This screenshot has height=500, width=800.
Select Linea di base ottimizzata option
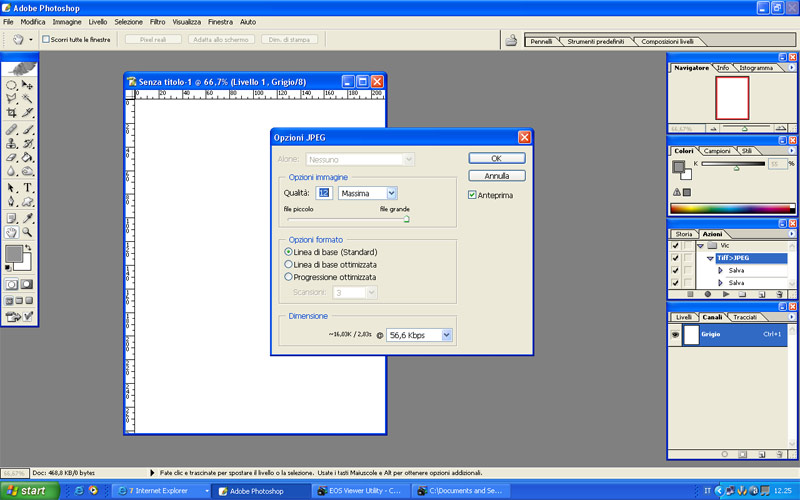289,265
